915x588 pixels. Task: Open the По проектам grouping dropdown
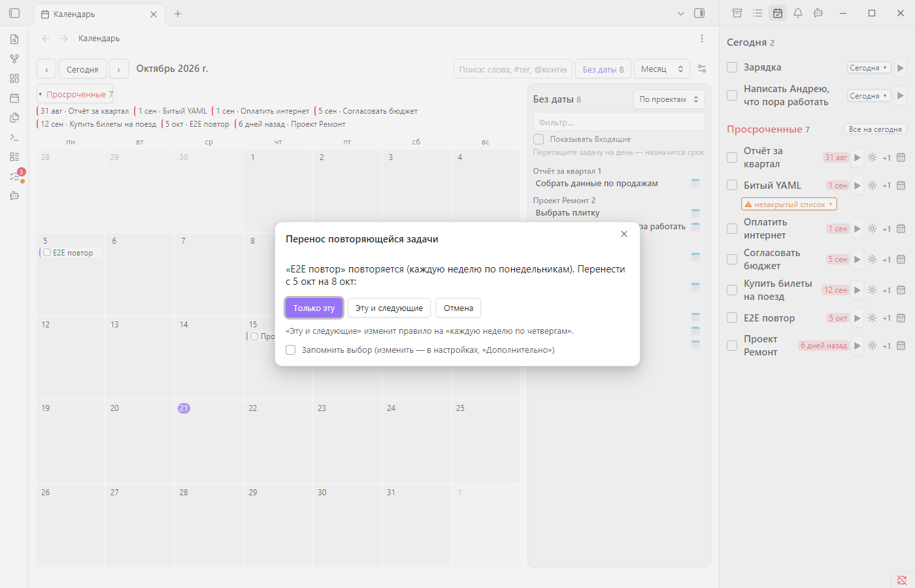coord(669,99)
